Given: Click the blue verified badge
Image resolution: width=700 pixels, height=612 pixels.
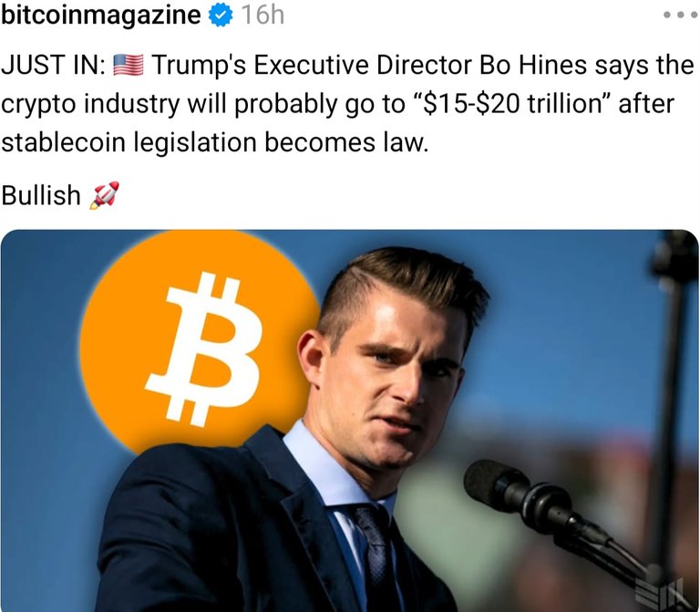Looking at the screenshot, I should [221, 16].
